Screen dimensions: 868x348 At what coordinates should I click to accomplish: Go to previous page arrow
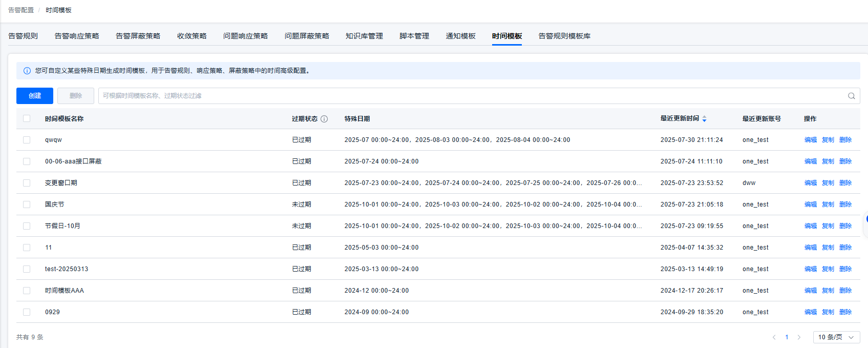(x=774, y=337)
